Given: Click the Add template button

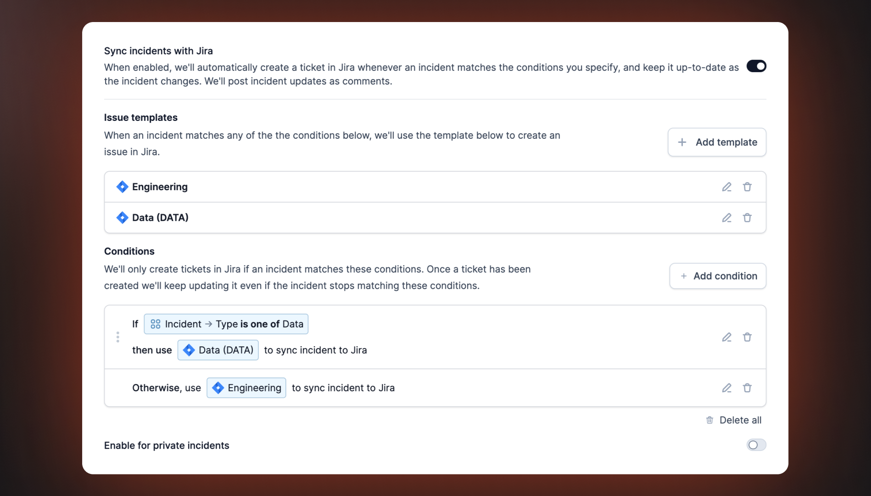Looking at the screenshot, I should pos(717,142).
